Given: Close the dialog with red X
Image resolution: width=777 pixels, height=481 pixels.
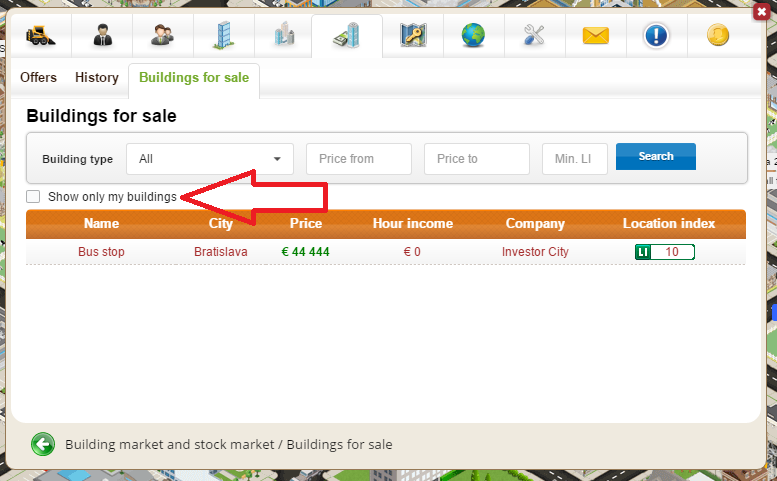Looking at the screenshot, I should pyautogui.click(x=762, y=11).
